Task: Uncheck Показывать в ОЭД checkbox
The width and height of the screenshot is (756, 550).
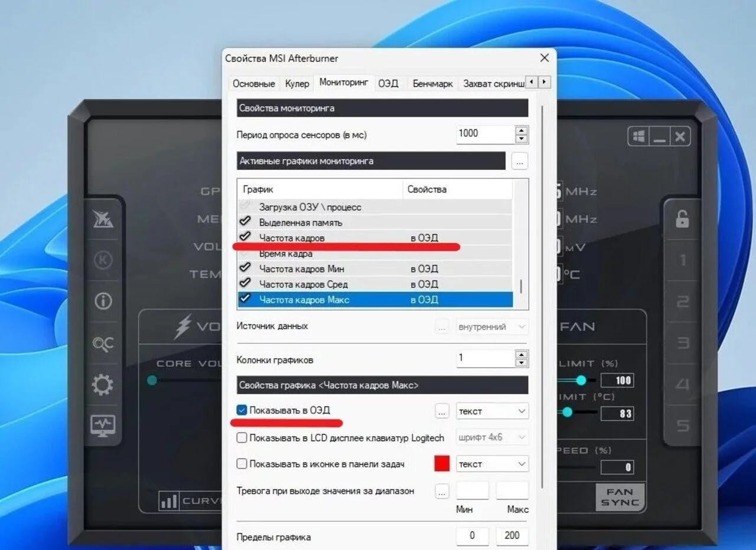Action: [x=242, y=410]
